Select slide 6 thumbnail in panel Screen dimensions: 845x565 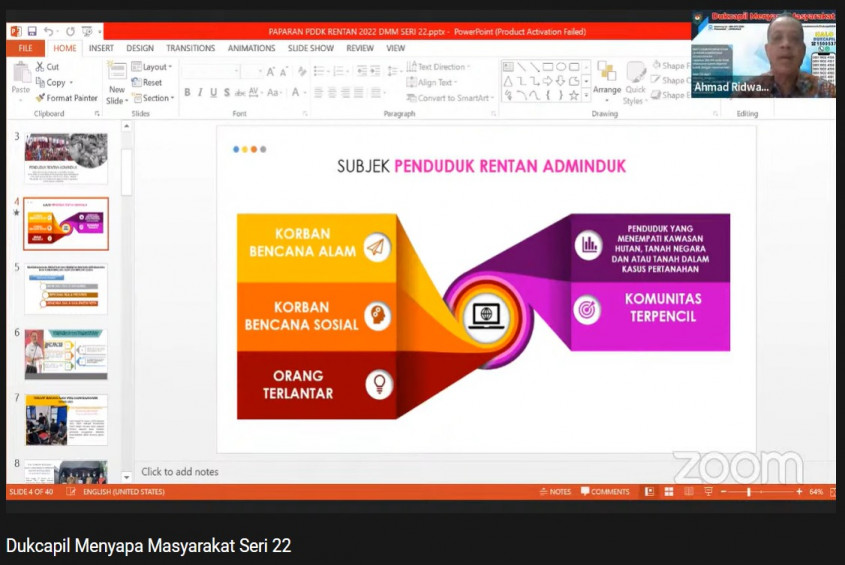pos(66,354)
